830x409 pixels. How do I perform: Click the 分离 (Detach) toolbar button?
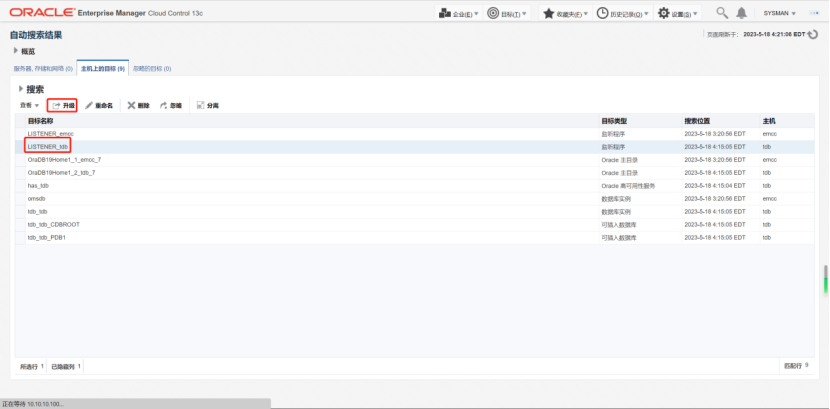208,105
